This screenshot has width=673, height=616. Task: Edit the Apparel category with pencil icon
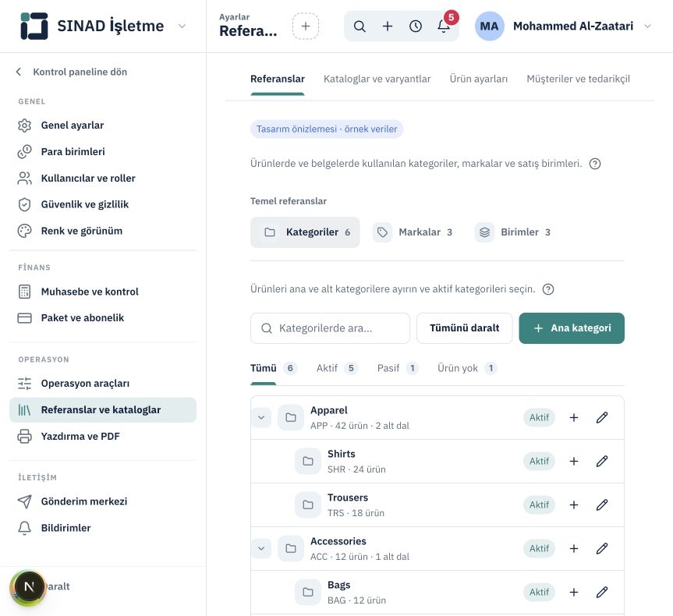[x=602, y=417]
